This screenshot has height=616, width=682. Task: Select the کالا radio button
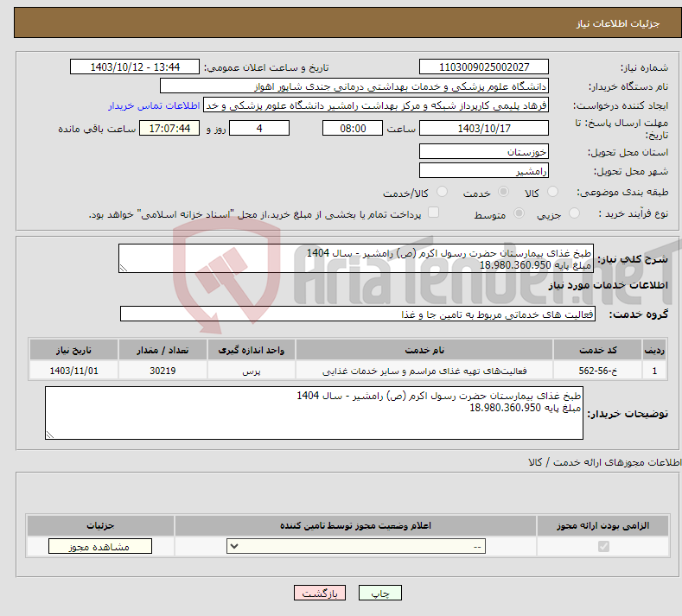pos(553,192)
